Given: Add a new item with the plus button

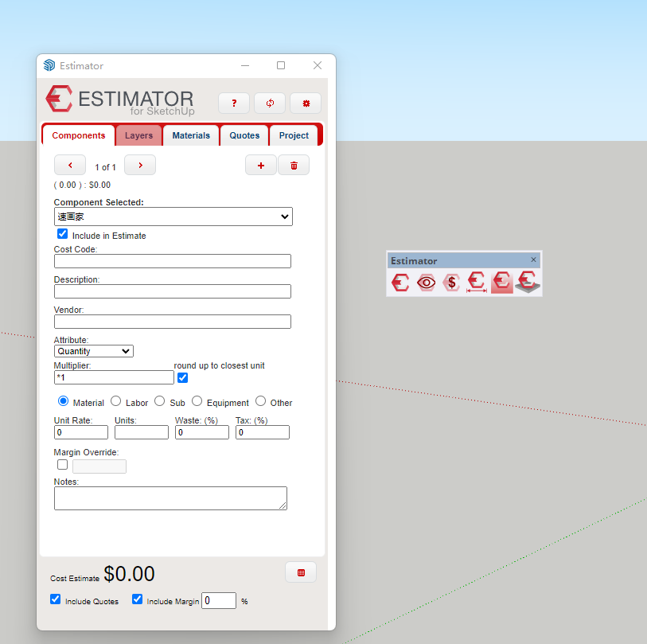Looking at the screenshot, I should pos(261,165).
